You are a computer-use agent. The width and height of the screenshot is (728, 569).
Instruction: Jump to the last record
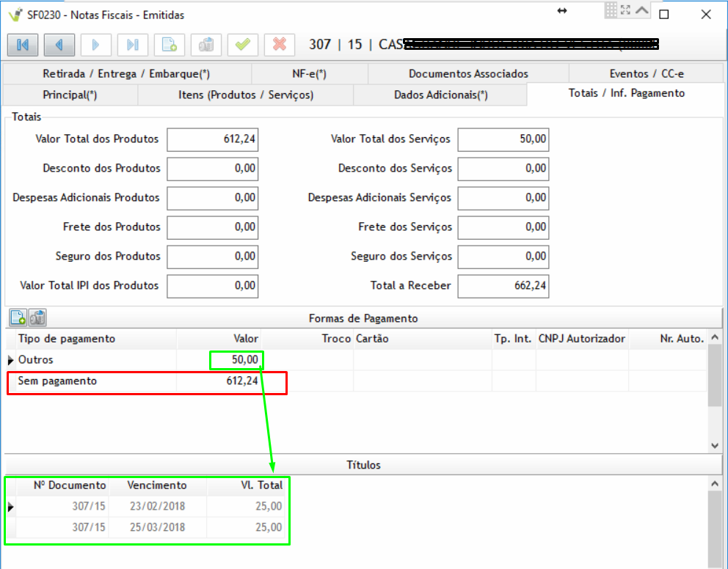(x=133, y=45)
